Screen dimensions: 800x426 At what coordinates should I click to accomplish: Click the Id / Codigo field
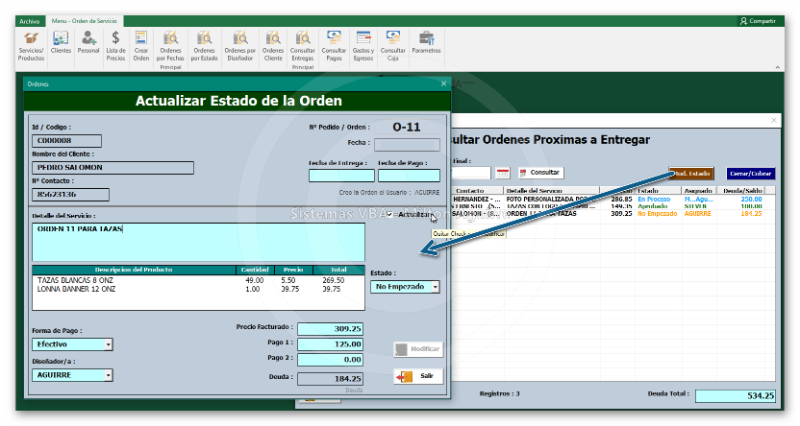(x=67, y=141)
